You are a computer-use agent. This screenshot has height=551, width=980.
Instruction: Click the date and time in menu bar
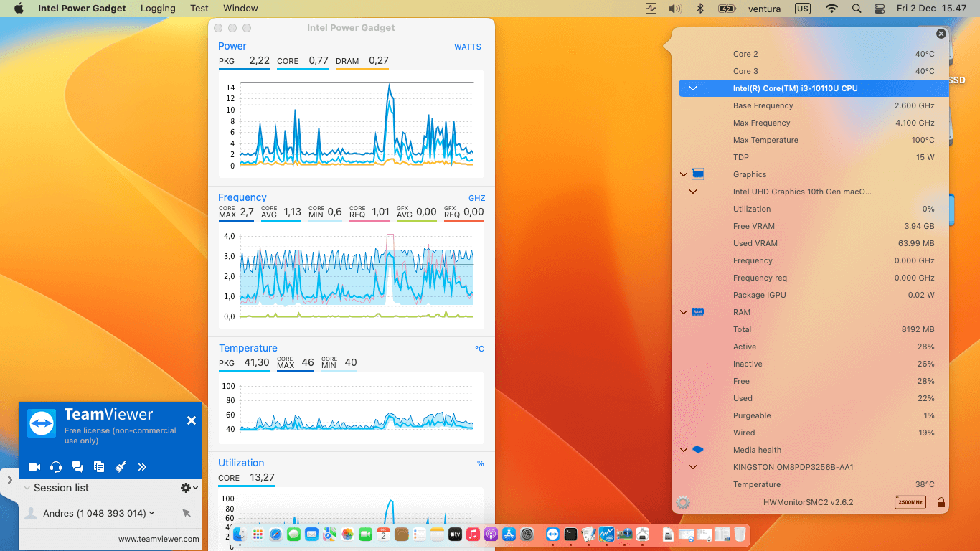(931, 9)
